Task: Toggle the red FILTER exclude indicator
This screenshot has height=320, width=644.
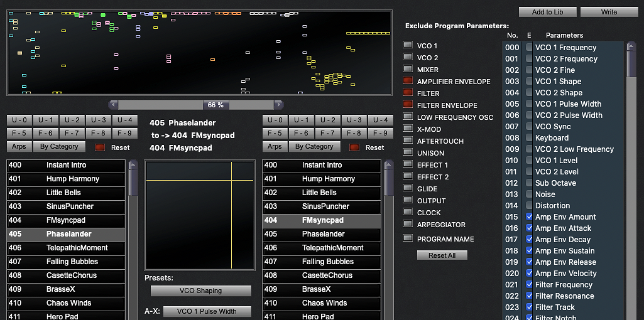Action: [x=407, y=92]
